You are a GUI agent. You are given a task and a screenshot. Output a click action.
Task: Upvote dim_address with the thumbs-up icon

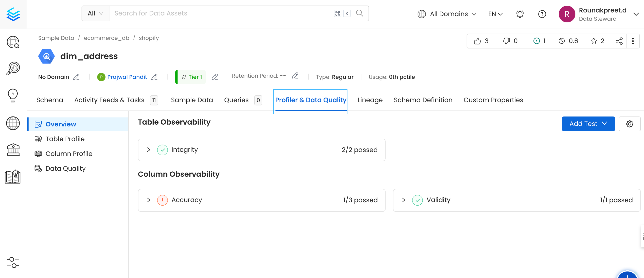tap(478, 41)
